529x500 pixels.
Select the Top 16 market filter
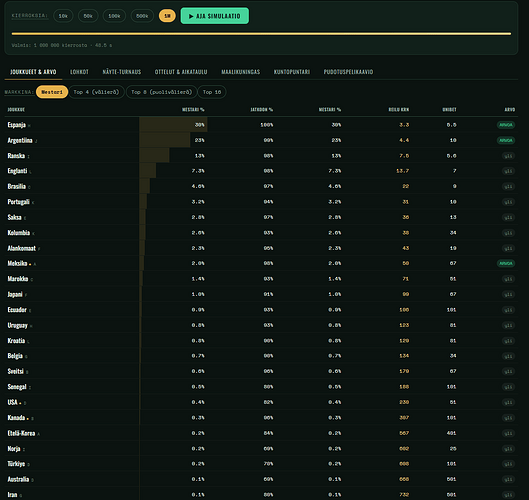pyautogui.click(x=212, y=92)
